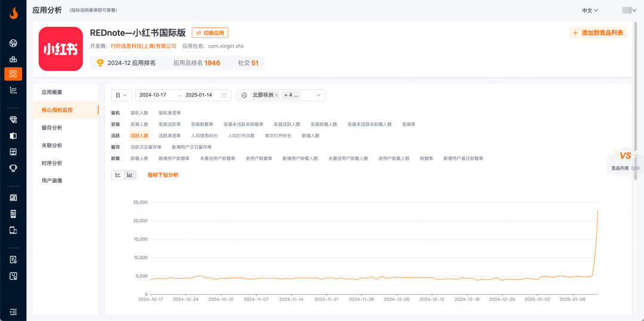Click the globe icon in left sidebar

(13, 43)
